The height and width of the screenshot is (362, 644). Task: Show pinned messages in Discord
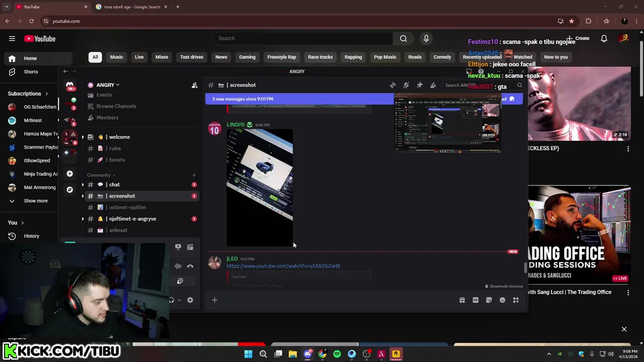[420, 85]
